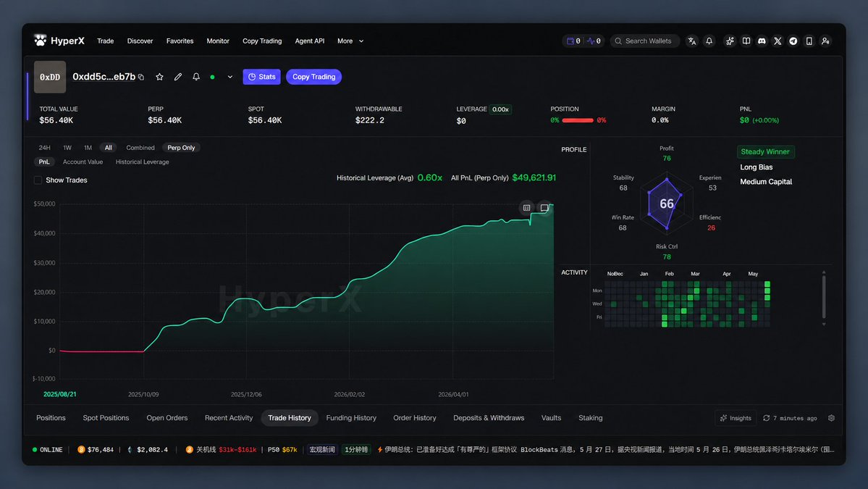Open notifications bell in top bar
This screenshot has width=868, height=489.
709,41
